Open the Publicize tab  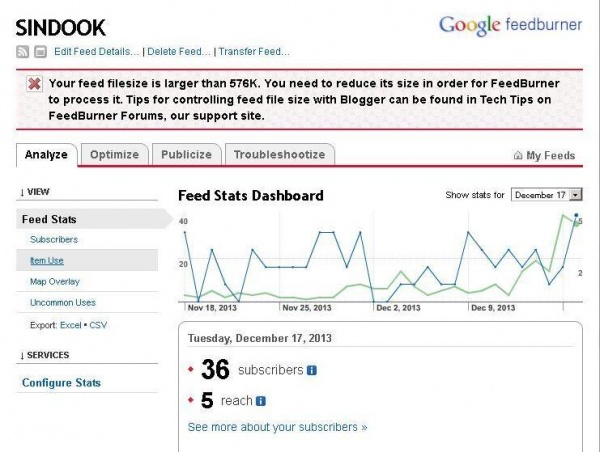coord(187,154)
